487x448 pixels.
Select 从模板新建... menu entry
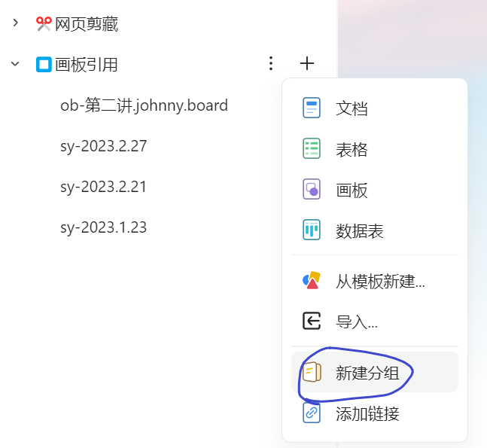375,281
